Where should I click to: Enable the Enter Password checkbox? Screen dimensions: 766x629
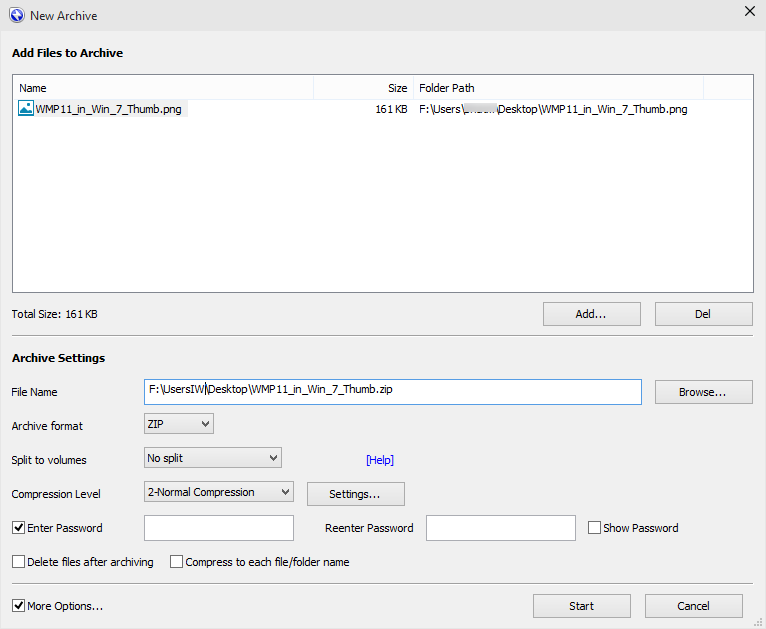coord(19,528)
